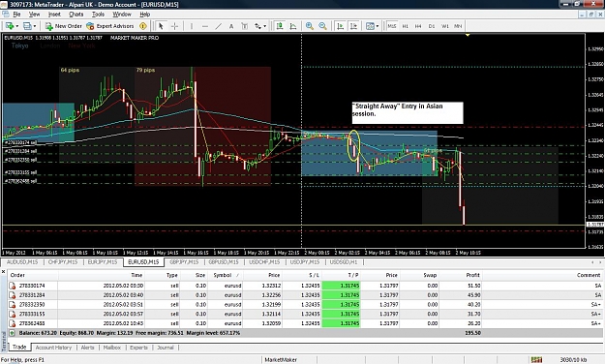Select order 278333155 row

click(304, 315)
